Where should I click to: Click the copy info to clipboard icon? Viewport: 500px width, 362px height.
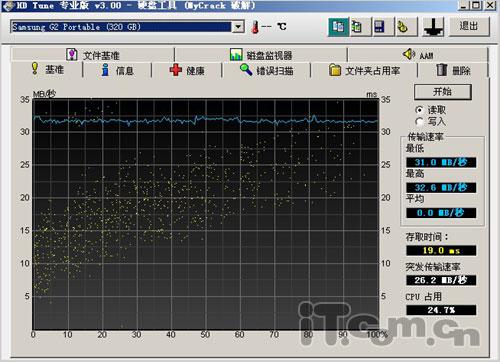click(x=338, y=27)
